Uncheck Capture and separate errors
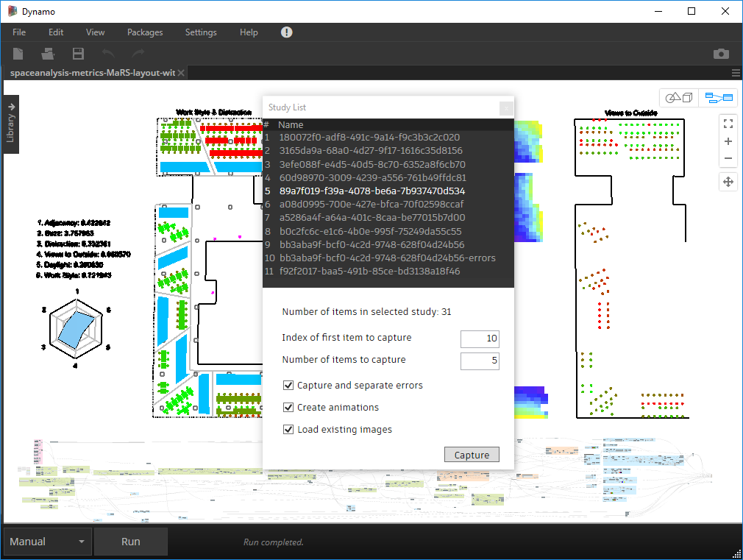Screen dimensions: 743x560 point(288,386)
